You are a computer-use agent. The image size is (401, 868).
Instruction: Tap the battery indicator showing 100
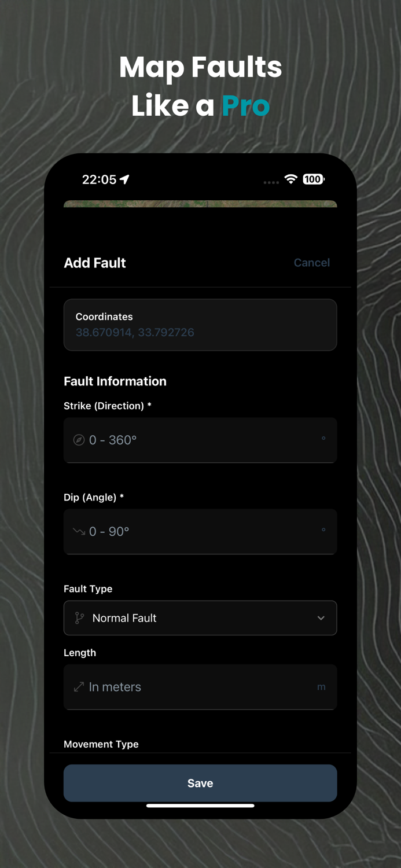(x=313, y=179)
